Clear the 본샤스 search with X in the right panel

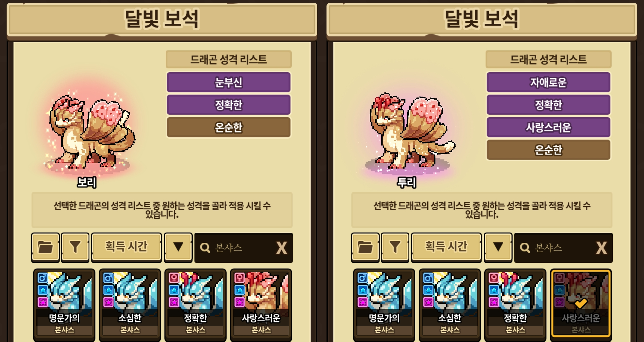pos(601,248)
